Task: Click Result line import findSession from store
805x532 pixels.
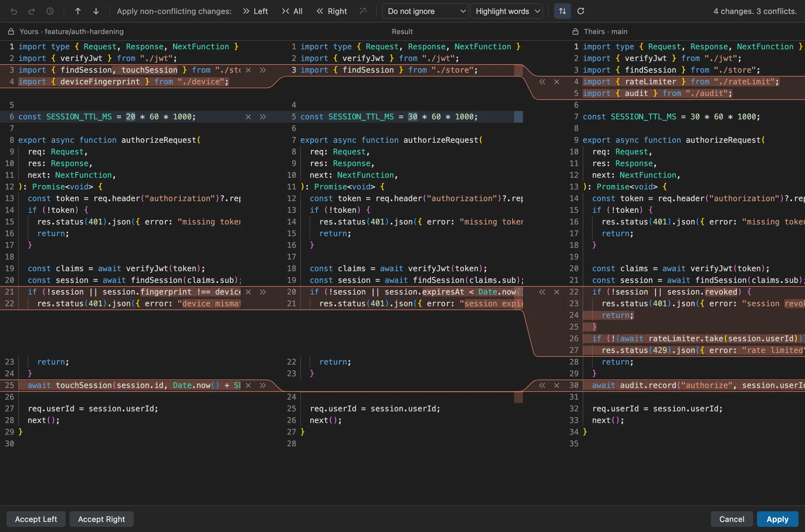Action: point(389,70)
